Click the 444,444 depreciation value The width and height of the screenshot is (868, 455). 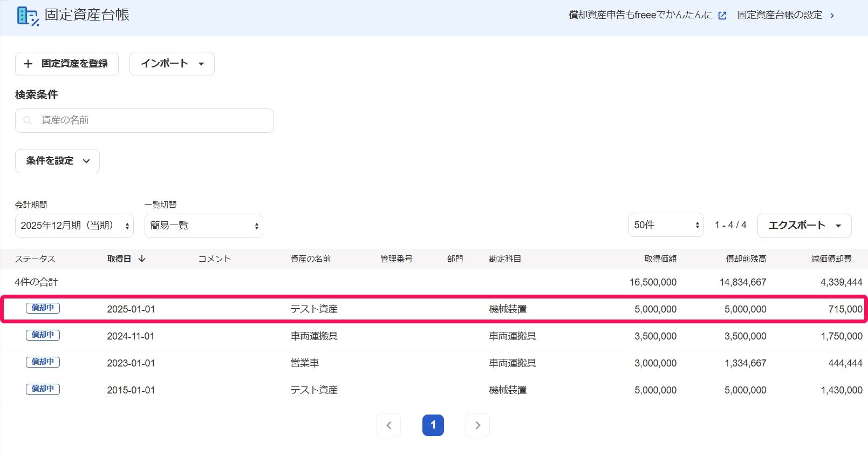point(845,363)
